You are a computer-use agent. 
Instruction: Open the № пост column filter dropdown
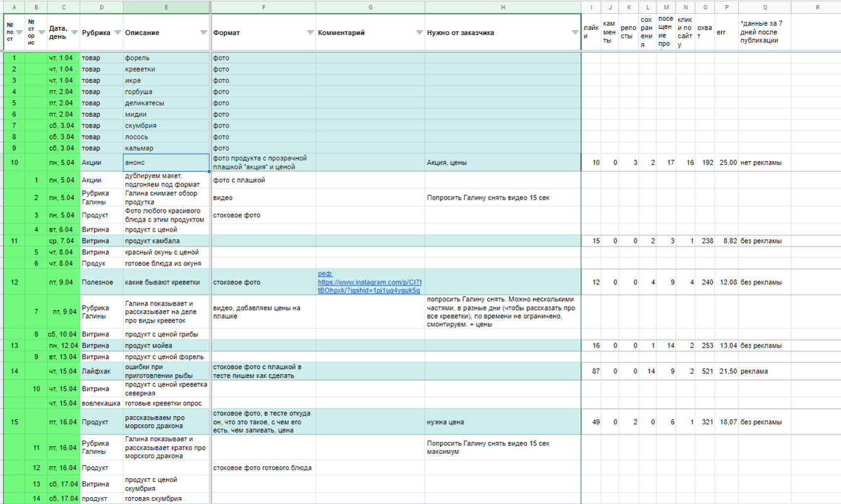(19, 33)
